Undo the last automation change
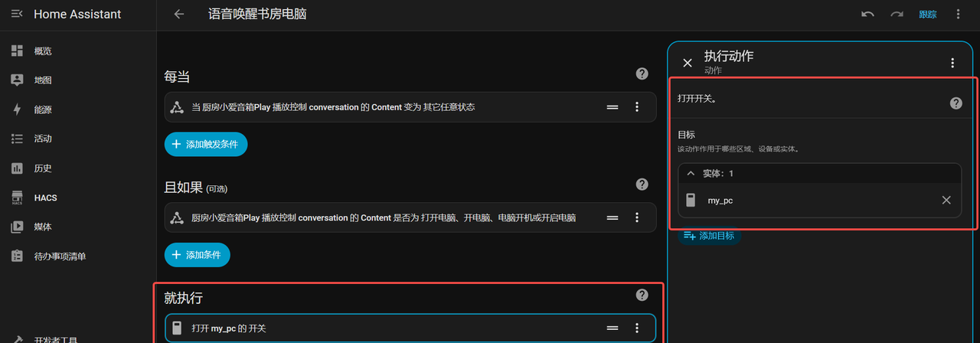 (867, 14)
